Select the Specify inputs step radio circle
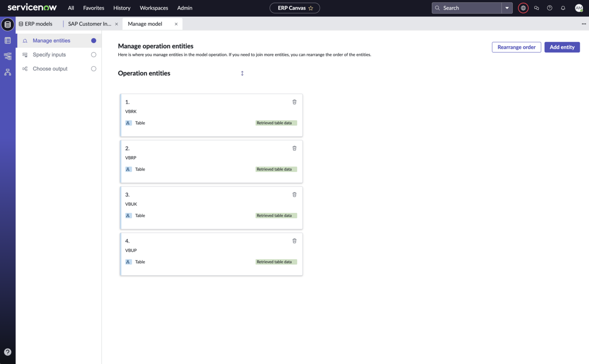 (x=94, y=55)
